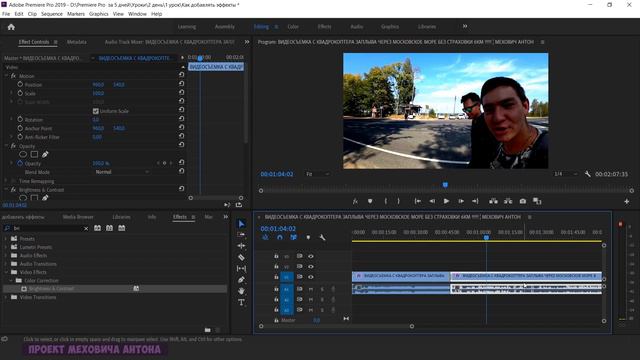The width and height of the screenshot is (640, 360).
Task: Select the Pen tool in timeline tools
Action: tap(241, 280)
